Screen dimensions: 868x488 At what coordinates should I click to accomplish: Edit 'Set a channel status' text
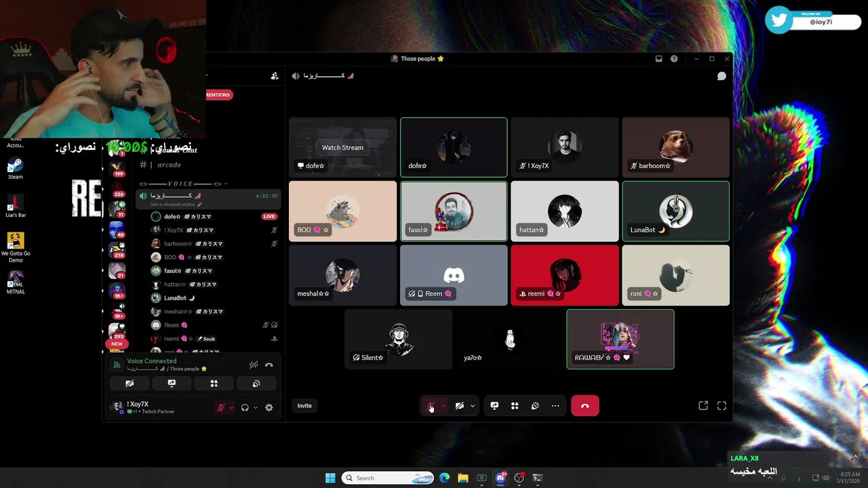[x=176, y=204]
